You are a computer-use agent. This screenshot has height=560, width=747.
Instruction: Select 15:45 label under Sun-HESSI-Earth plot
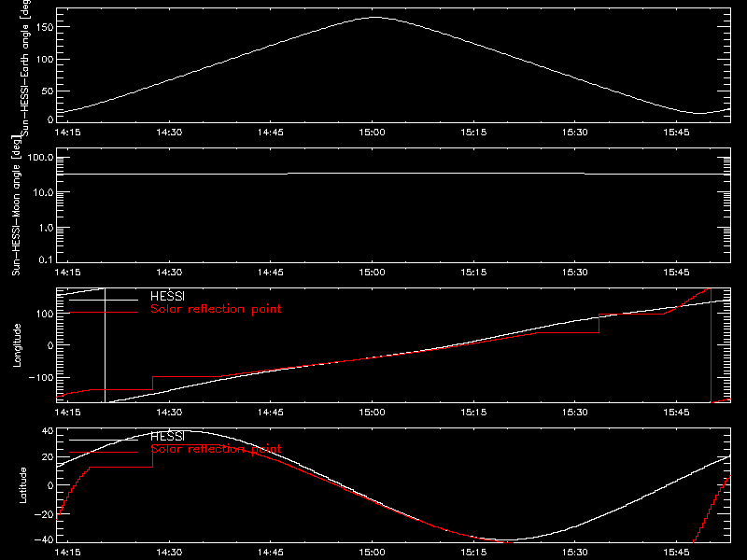coord(676,133)
